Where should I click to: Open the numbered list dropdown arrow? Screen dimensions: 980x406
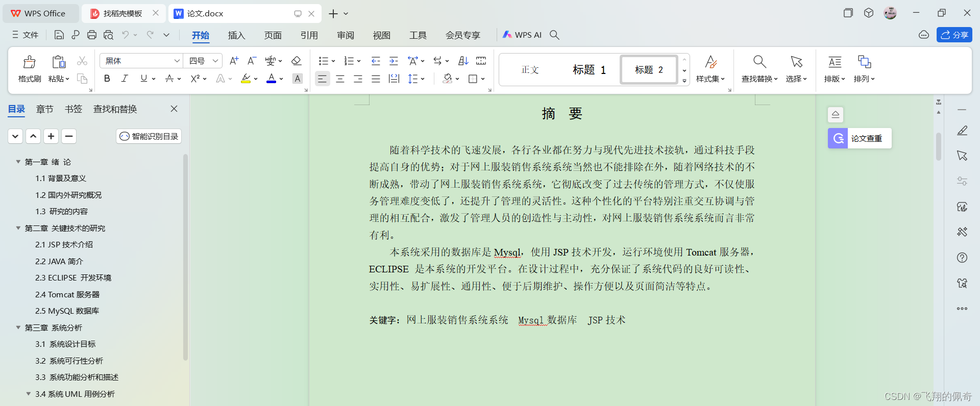(359, 61)
